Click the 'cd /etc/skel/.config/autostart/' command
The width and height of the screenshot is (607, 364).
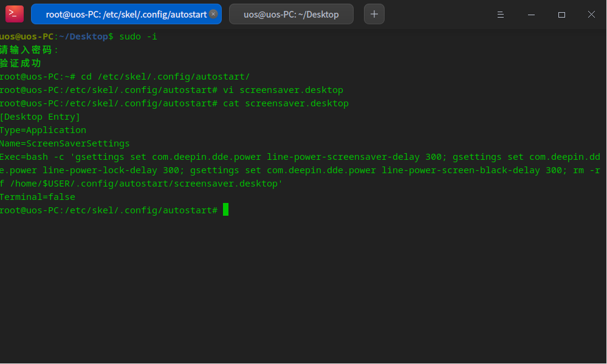(165, 77)
